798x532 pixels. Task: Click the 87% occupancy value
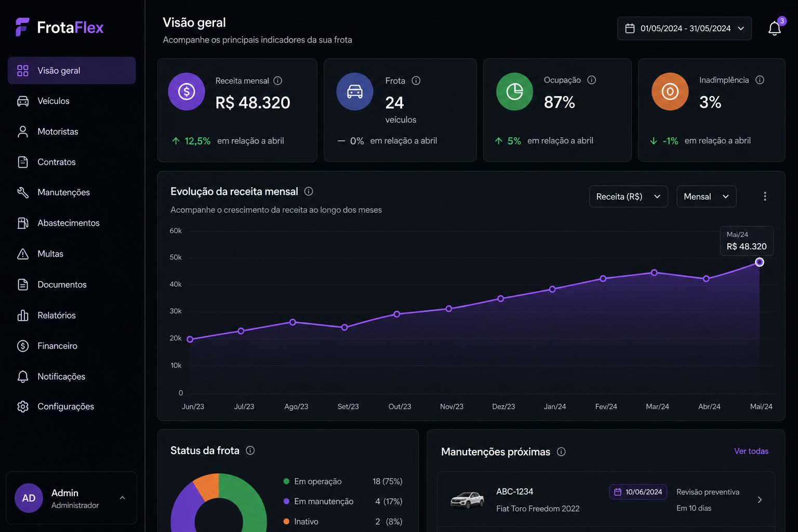(560, 102)
